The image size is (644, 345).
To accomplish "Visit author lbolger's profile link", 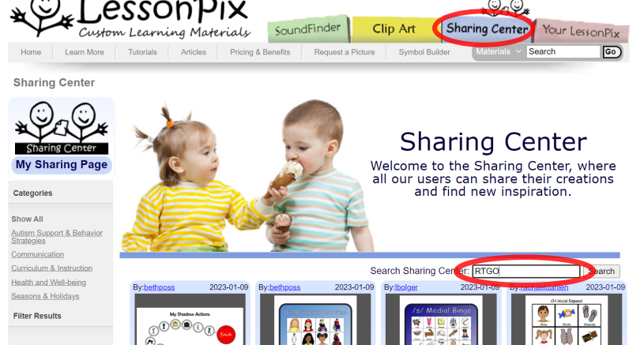I will (406, 287).
